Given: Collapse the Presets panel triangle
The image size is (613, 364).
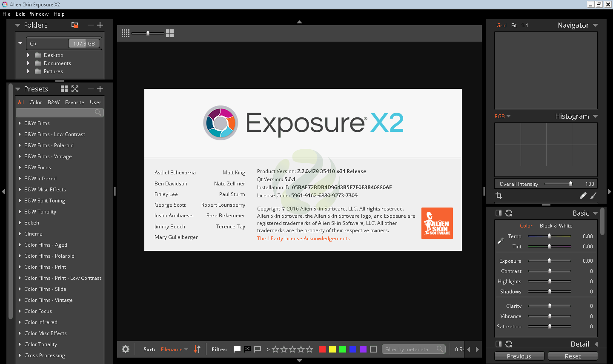Looking at the screenshot, I should [x=17, y=89].
